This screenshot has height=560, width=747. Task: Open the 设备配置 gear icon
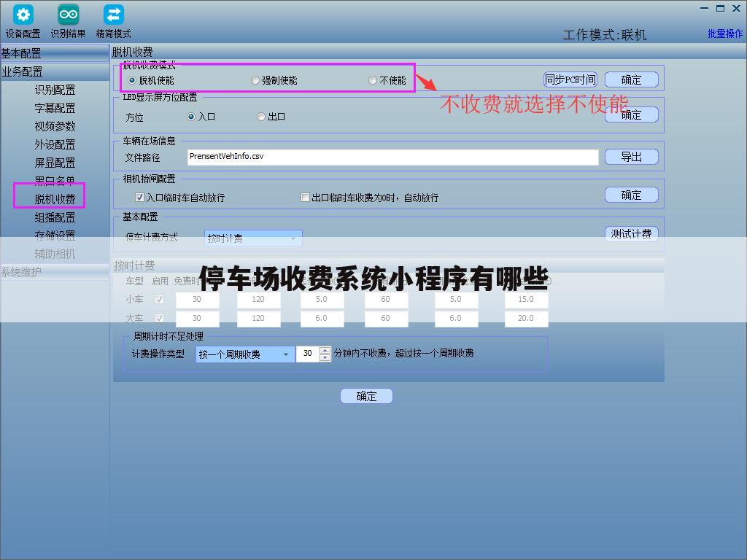[x=23, y=15]
